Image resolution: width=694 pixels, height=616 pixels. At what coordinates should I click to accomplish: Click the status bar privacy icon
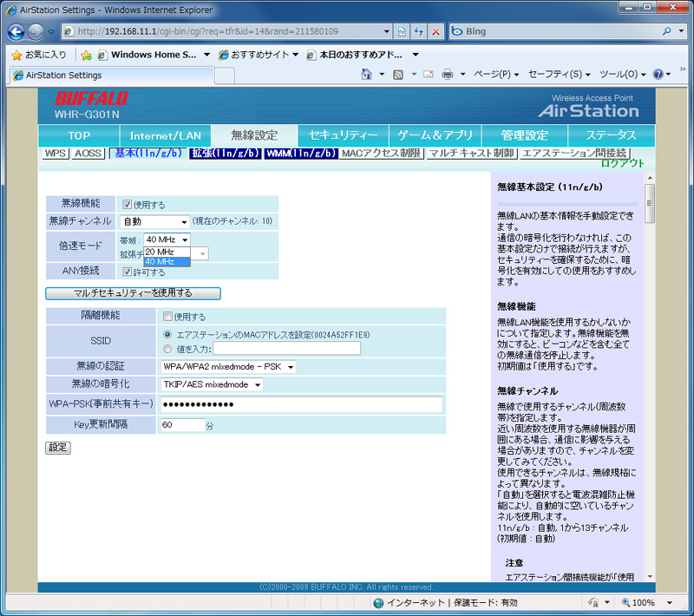[x=593, y=602]
